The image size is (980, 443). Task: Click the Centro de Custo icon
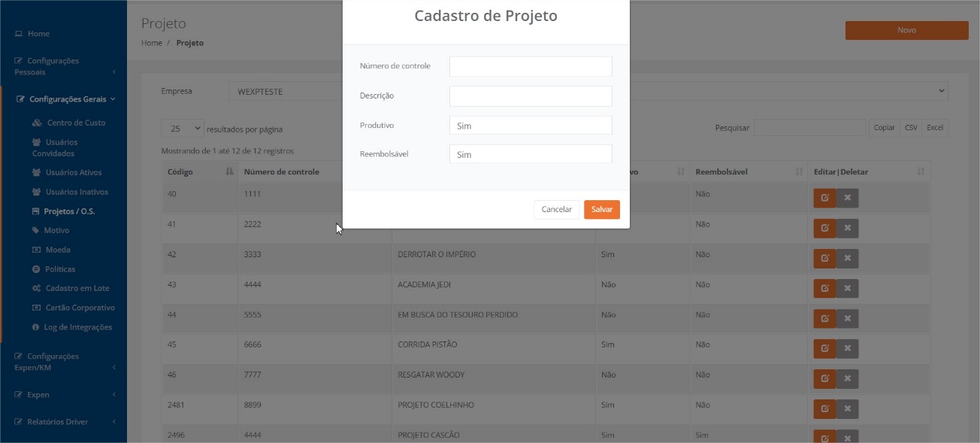pos(37,123)
